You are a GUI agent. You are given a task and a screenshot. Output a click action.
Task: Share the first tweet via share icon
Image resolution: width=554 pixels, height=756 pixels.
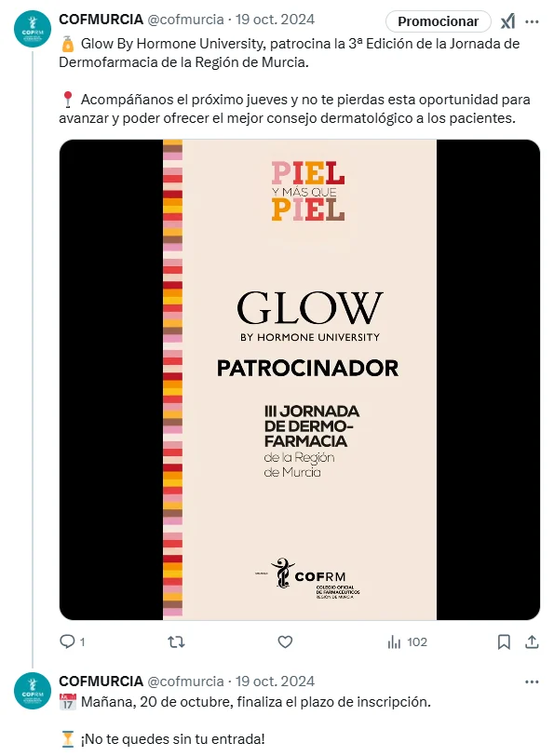coord(532,641)
